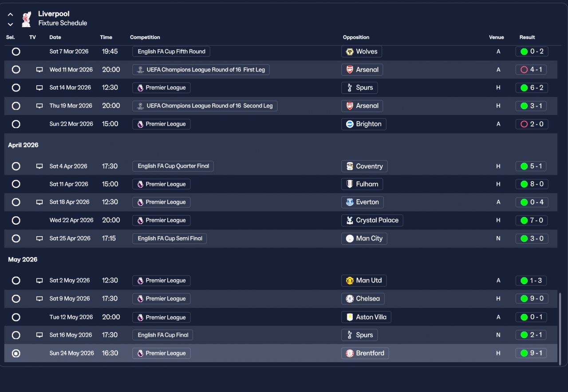
Task: Click the Brighton club badge
Action: click(x=350, y=124)
